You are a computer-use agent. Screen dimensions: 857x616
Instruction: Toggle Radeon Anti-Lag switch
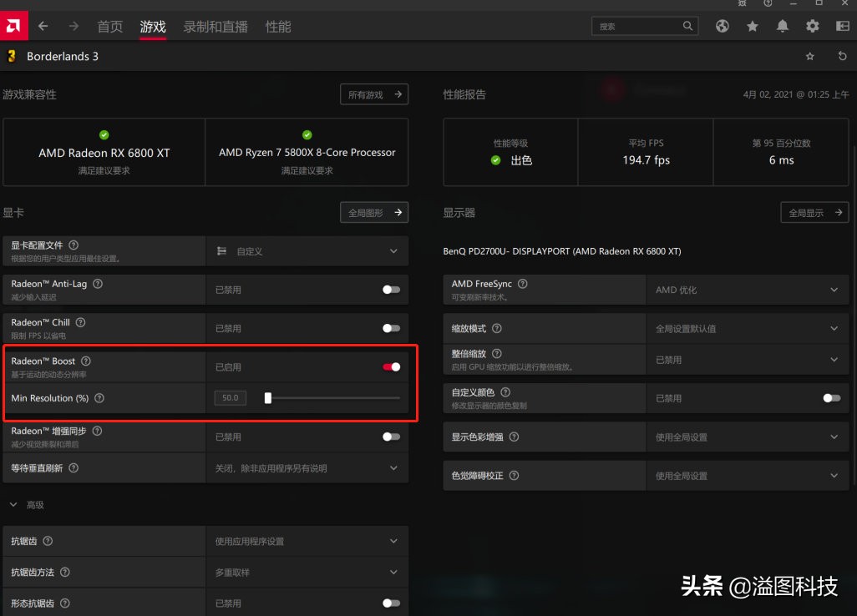coord(390,289)
